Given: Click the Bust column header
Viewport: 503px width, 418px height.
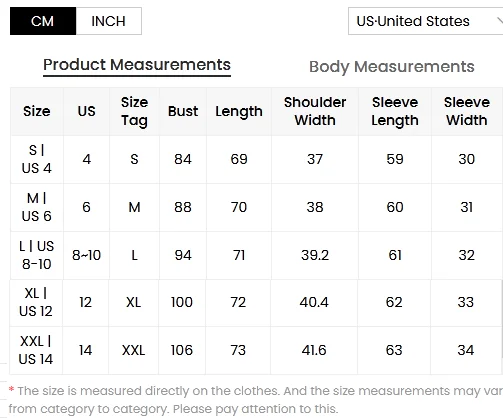Looking at the screenshot, I should (183, 111).
